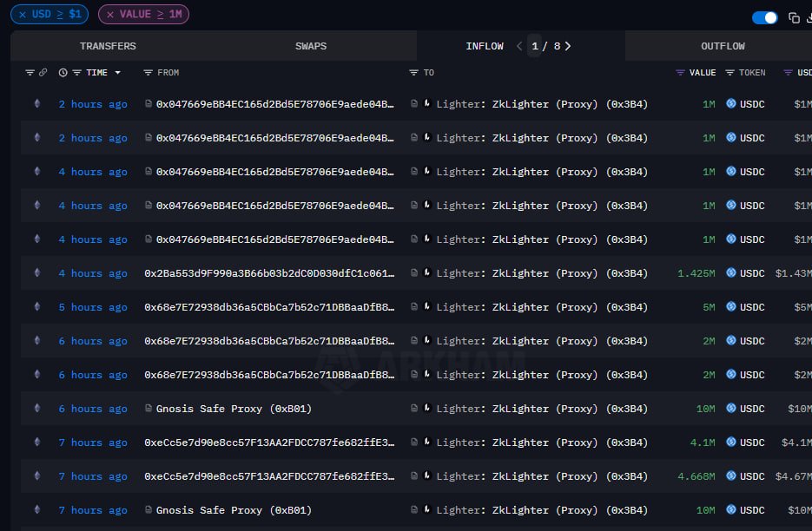Screen dimensions: 812x531
Task: Click the 1.425M value cell
Action: tap(696, 273)
